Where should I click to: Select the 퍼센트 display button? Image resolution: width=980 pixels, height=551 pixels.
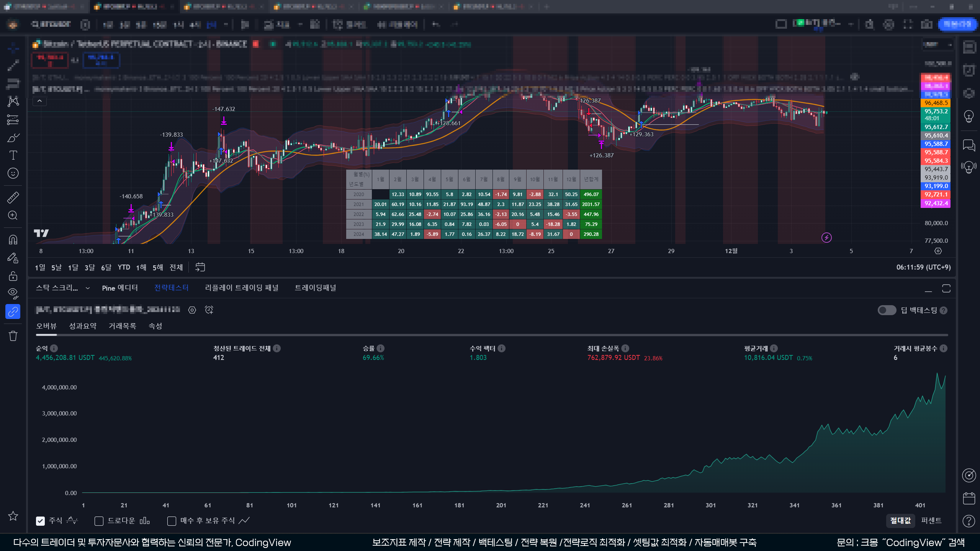(x=931, y=520)
